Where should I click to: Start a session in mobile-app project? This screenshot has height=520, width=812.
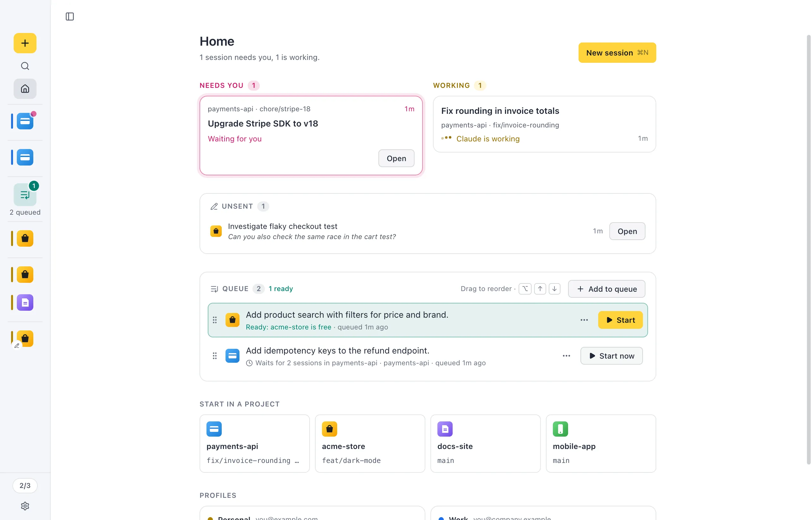point(601,443)
